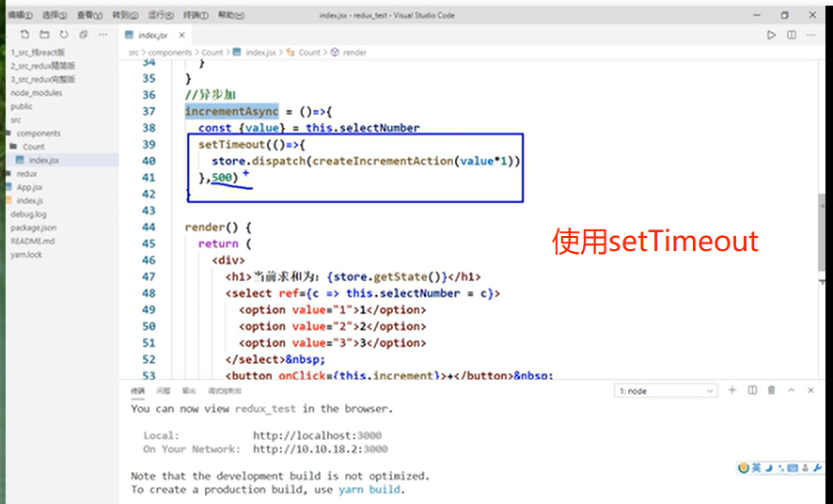
Task: Click 'createIncrementAction' on line 40
Action: (x=383, y=161)
